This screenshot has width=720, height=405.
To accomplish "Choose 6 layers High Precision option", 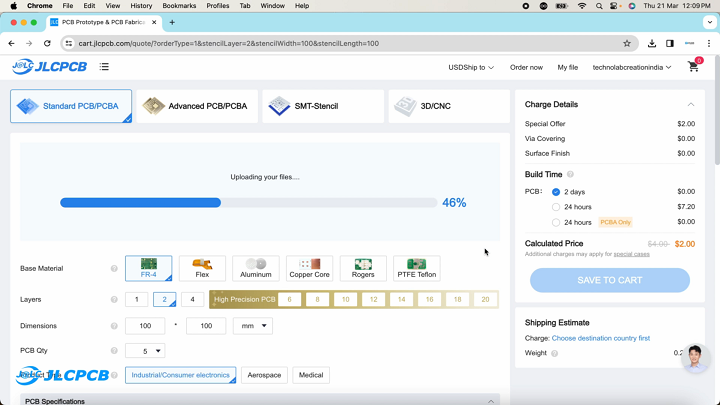I will point(289,299).
